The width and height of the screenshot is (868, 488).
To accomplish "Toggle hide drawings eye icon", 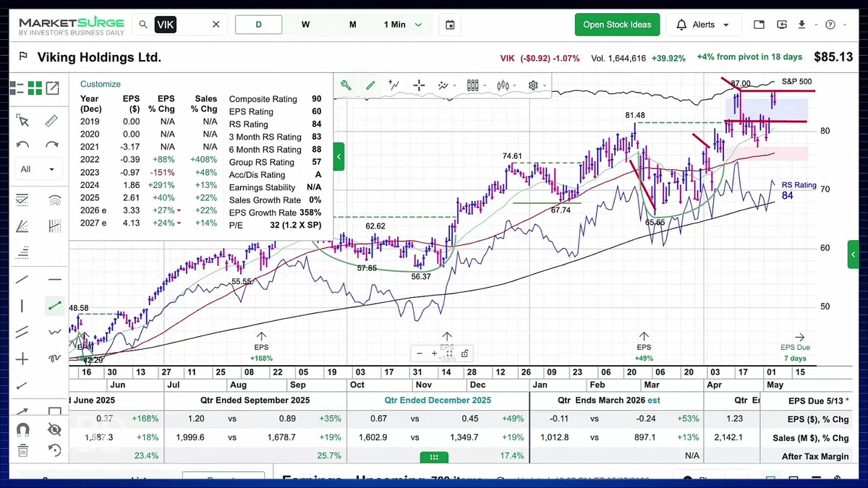I will pyautogui.click(x=54, y=429).
